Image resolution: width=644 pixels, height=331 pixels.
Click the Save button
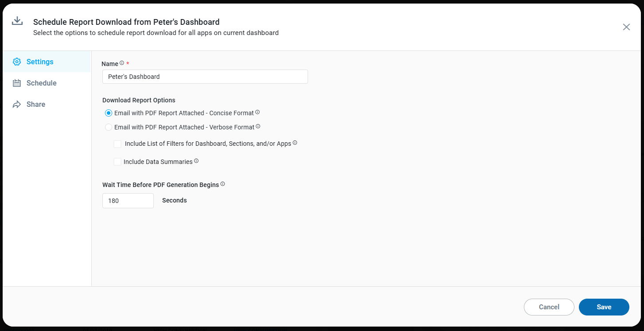(604, 307)
